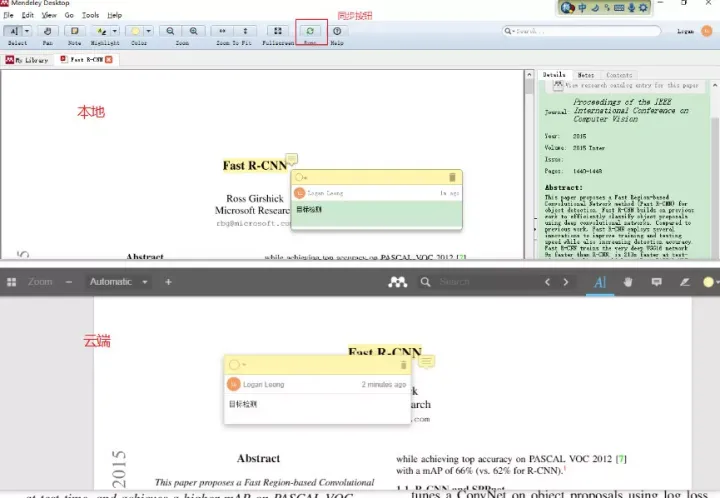This screenshot has width=720, height=498.
Task: Fit page to height
Action: (245, 31)
